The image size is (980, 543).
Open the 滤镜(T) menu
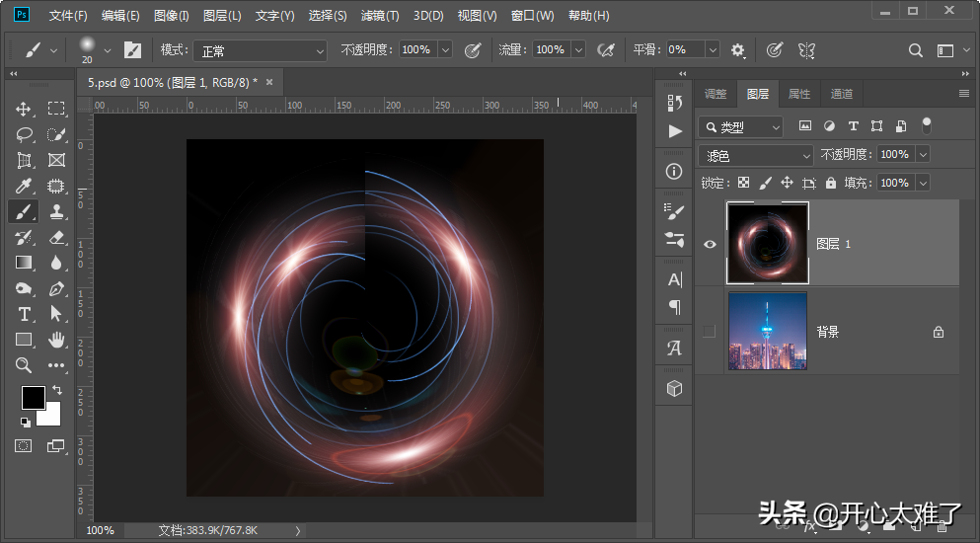[x=380, y=16]
